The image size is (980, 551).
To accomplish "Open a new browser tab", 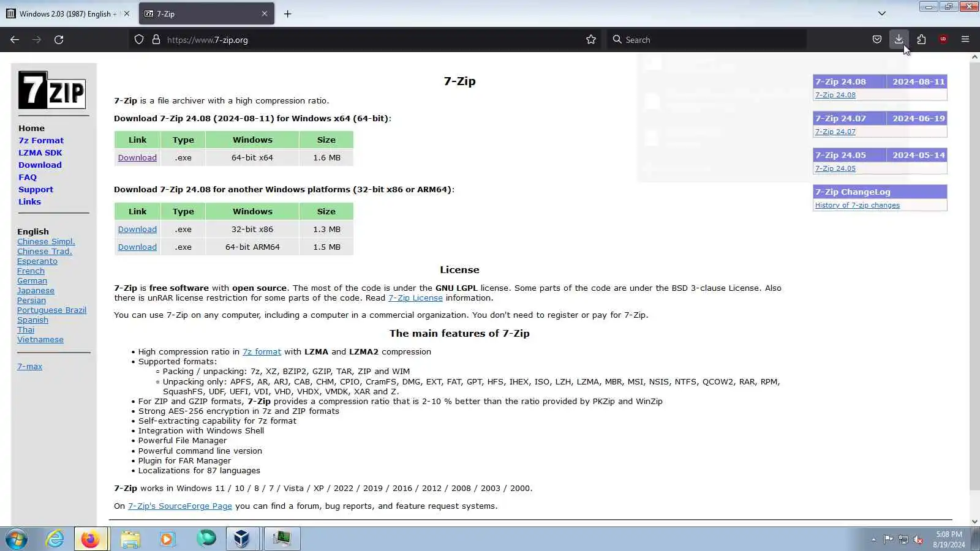I will tap(287, 13).
